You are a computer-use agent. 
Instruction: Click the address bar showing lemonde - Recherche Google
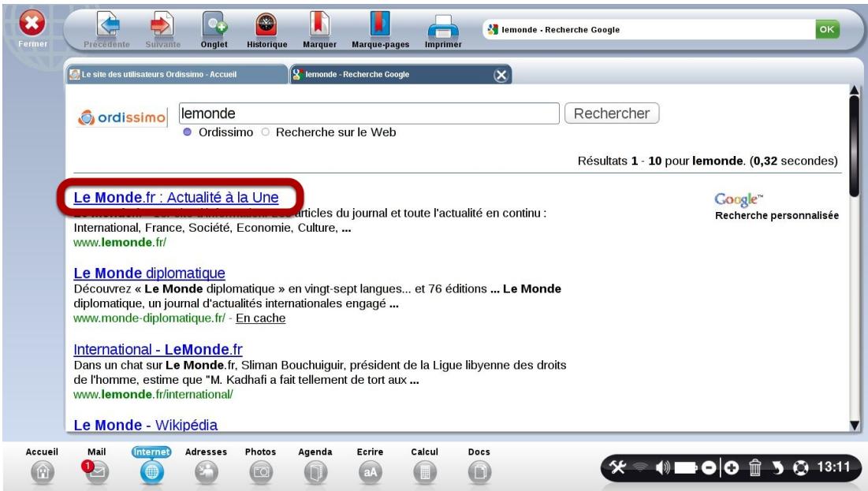649,29
